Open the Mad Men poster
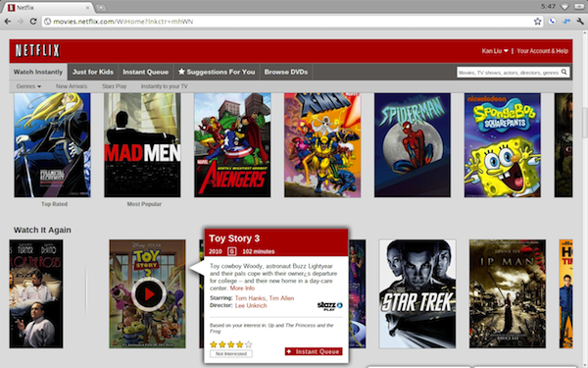This screenshot has height=368, width=588. [x=142, y=145]
